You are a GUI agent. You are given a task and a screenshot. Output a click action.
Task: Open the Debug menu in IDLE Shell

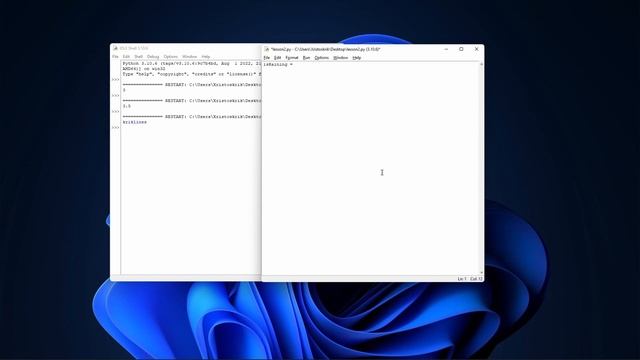click(153, 57)
